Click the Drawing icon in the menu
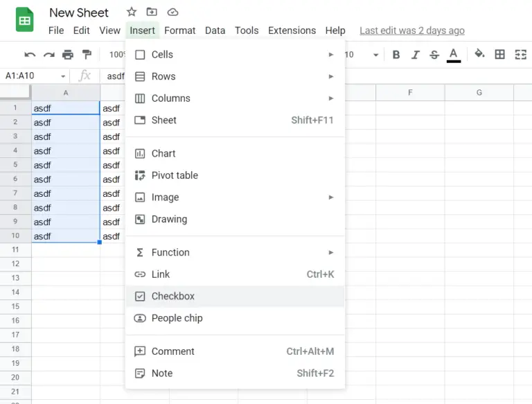This screenshot has height=404, width=532. (x=140, y=219)
